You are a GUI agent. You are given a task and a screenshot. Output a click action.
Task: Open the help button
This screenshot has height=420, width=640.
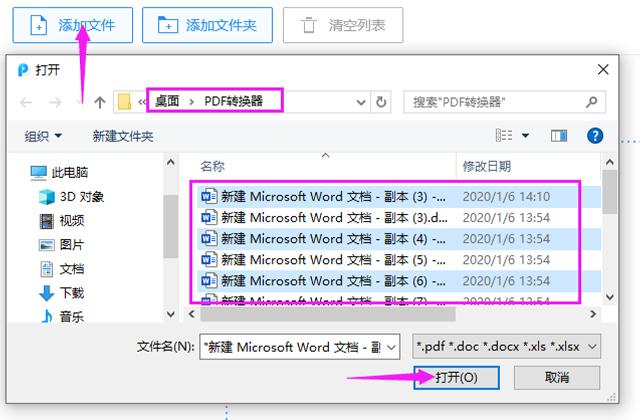pyautogui.click(x=595, y=136)
